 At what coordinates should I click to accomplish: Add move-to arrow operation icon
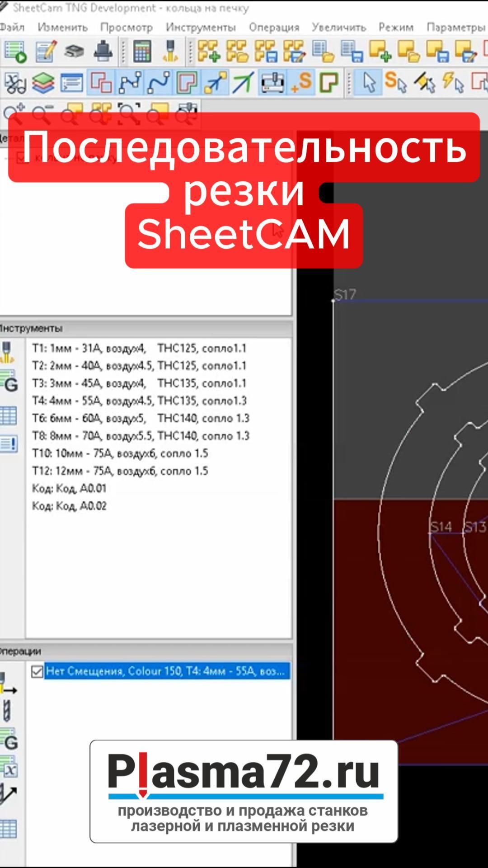(x=8, y=794)
